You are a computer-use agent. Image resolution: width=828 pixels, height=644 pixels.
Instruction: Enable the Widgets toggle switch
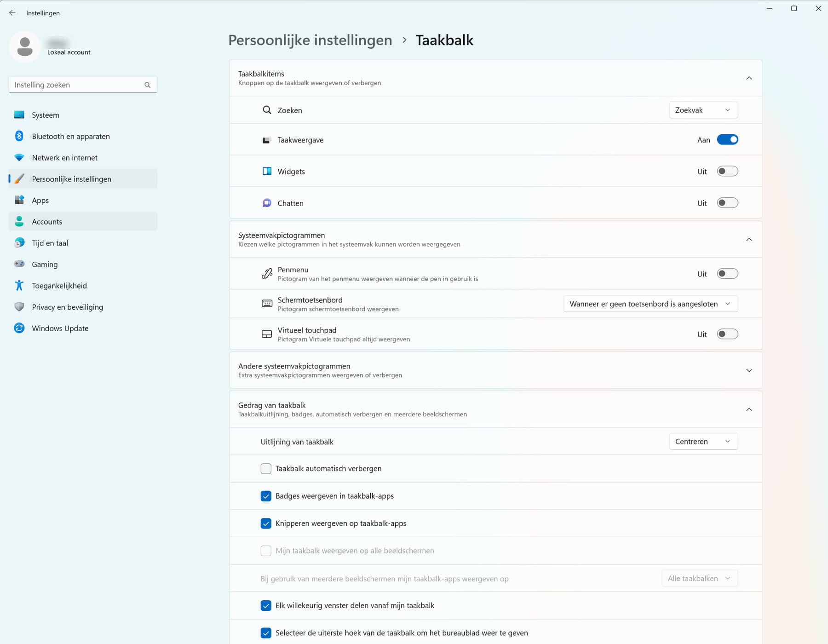(x=727, y=172)
